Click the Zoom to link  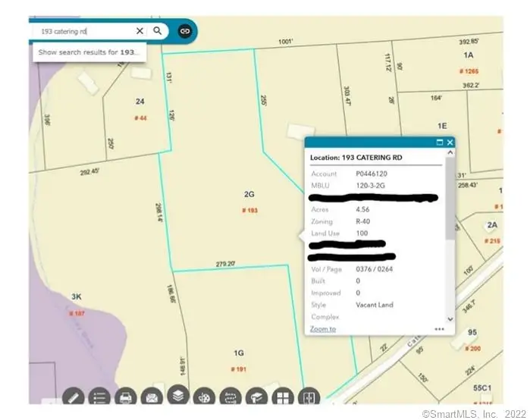pos(323,329)
